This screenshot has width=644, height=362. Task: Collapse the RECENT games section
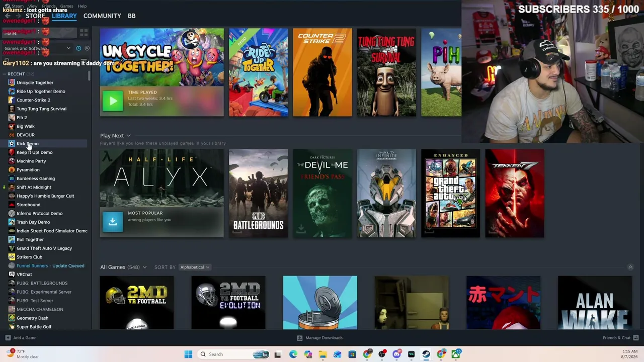point(4,74)
